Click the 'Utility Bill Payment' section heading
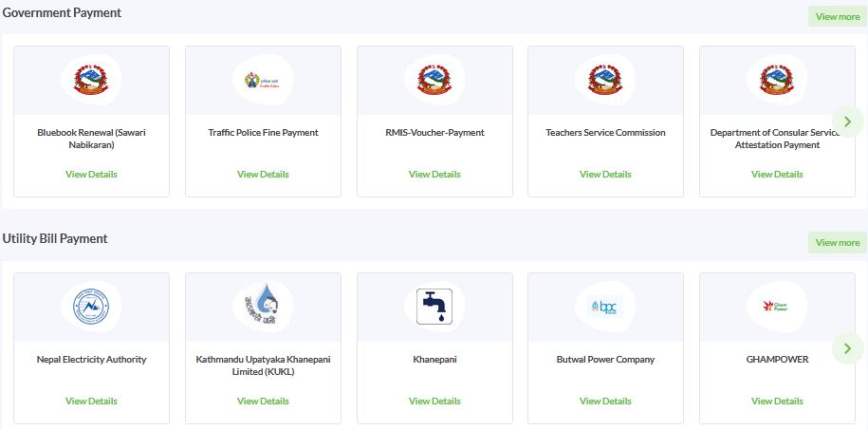The image size is (868, 430). coord(55,238)
